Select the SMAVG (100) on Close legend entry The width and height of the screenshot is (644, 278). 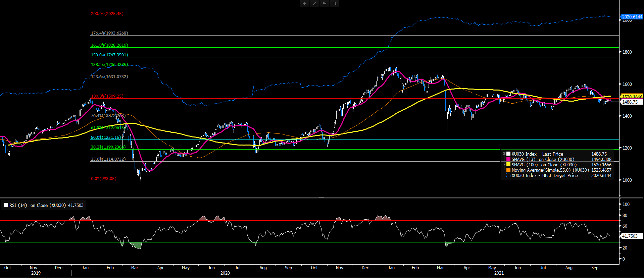pyautogui.click(x=544, y=165)
